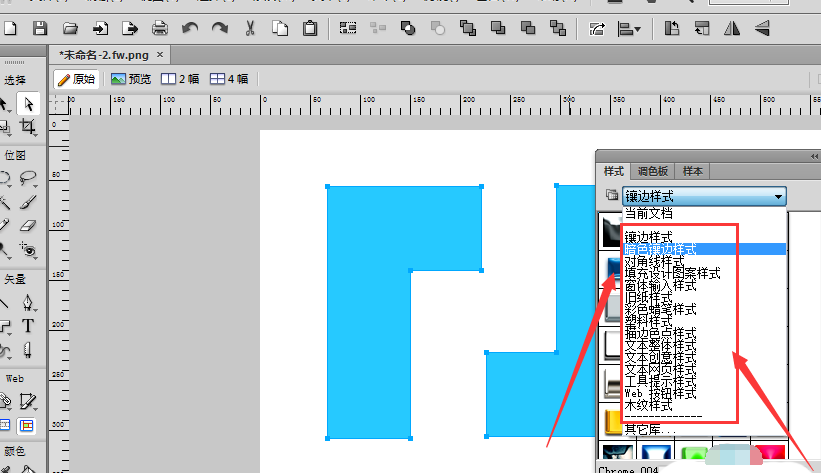Choose 当前文档 from the style list
Screen dimensions: 821x473
704,213
